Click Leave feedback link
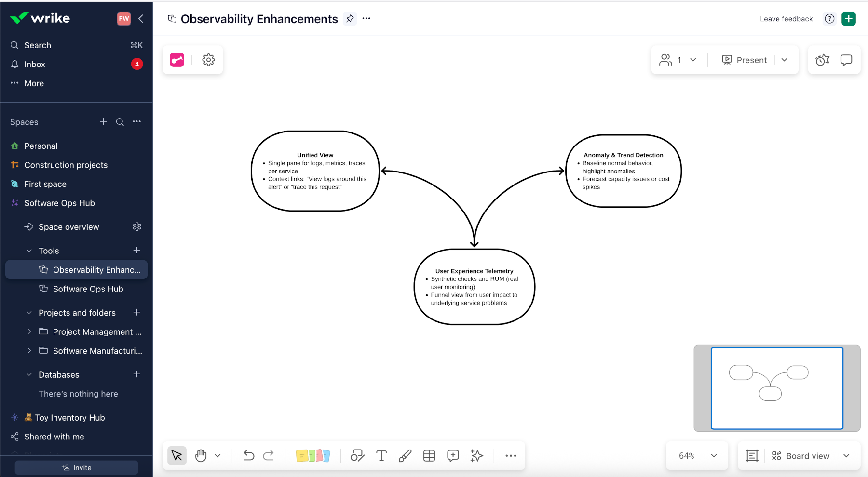Image resolution: width=868 pixels, height=477 pixels. coord(786,19)
